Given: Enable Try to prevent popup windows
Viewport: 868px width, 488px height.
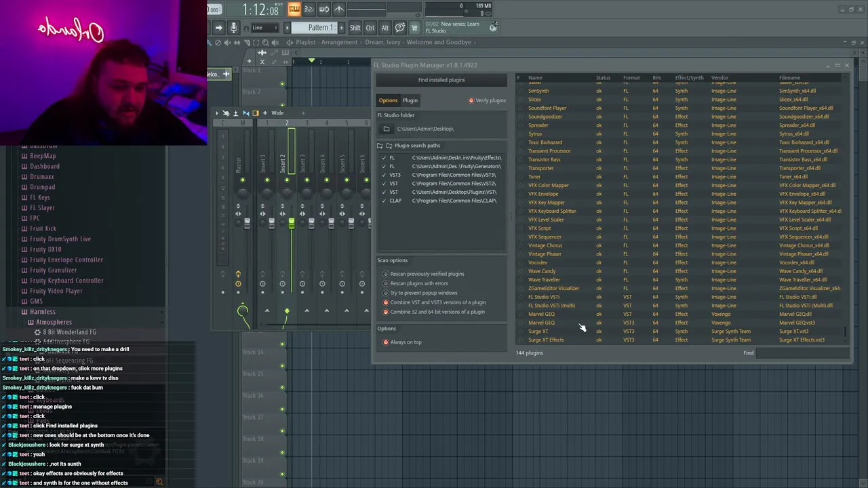Looking at the screenshot, I should [x=420, y=293].
